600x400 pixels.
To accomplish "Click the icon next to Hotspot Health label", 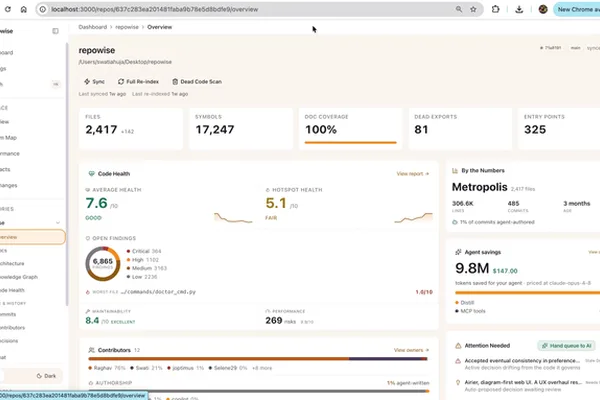I will click(x=268, y=190).
